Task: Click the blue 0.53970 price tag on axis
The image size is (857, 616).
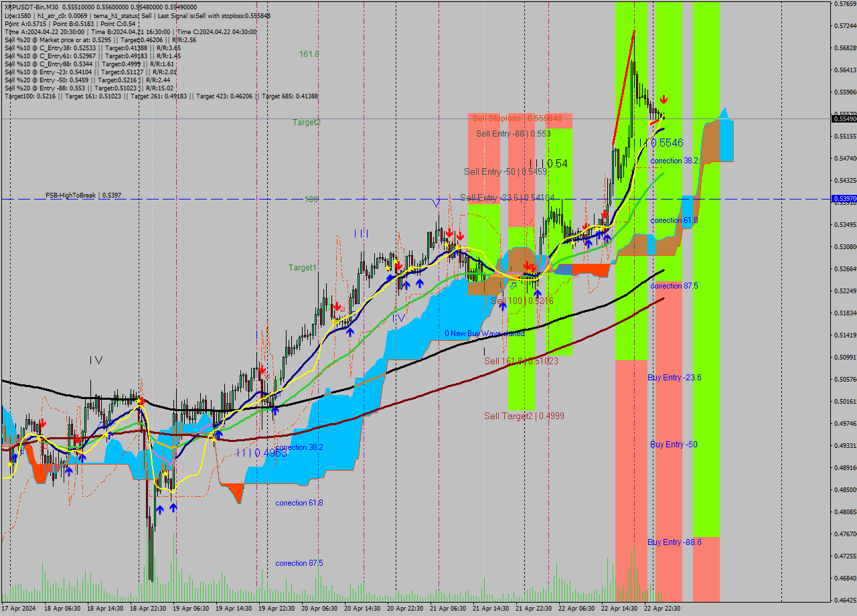Action: click(844, 199)
